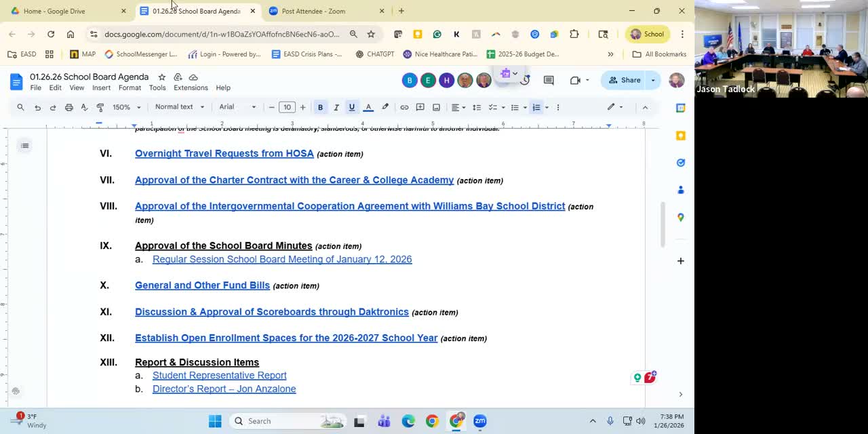This screenshot has height=434, width=868.
Task: Choose the text color tool
Action: pyautogui.click(x=368, y=107)
